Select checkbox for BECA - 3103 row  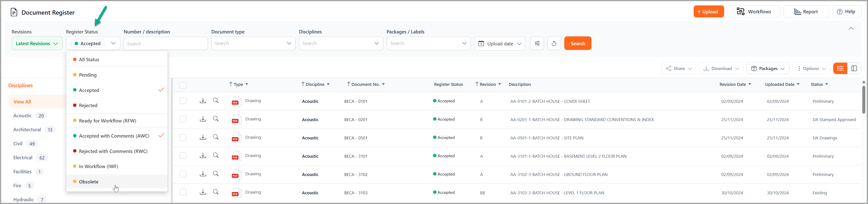click(x=183, y=192)
